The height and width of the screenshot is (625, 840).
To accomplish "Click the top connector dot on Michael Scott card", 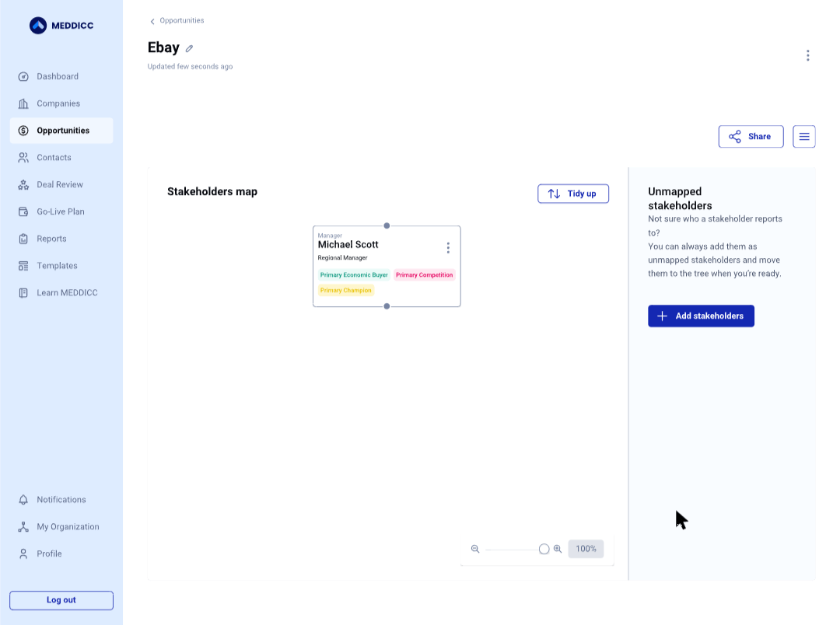I will [387, 226].
